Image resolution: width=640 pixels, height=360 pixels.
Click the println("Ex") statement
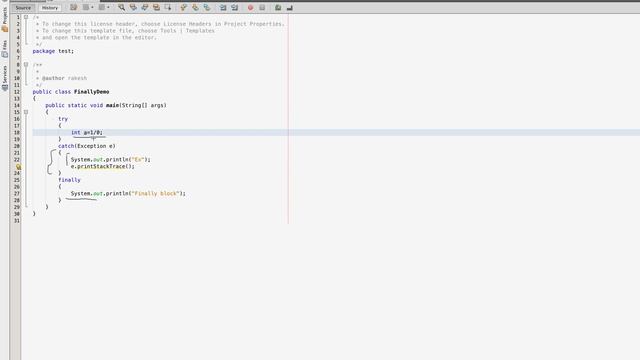pyautogui.click(x=111, y=160)
